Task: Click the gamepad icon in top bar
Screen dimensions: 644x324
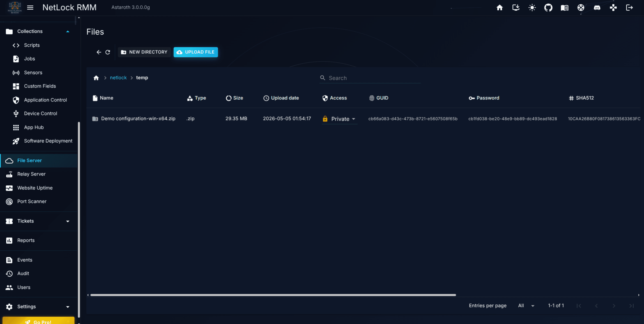Action: coord(613,7)
